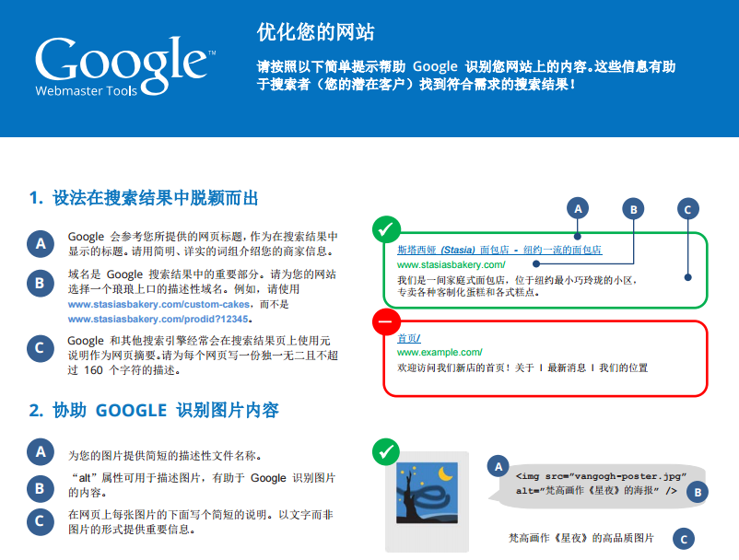Click the green checkmark on the search example
Viewport: 739px width, 560px height.
386,229
